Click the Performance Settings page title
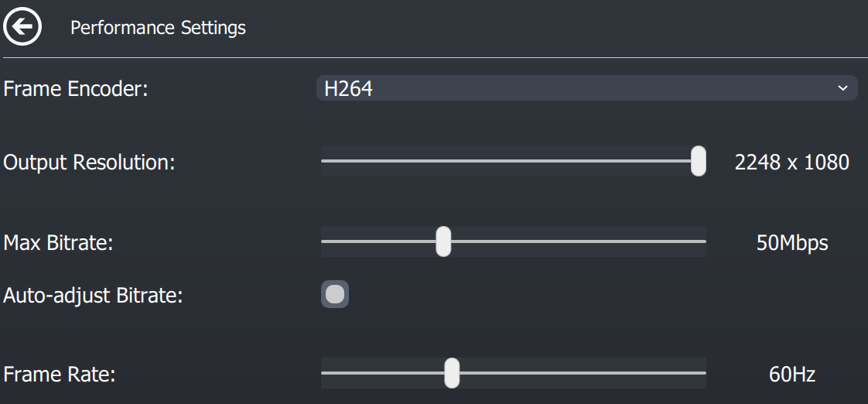 click(158, 28)
